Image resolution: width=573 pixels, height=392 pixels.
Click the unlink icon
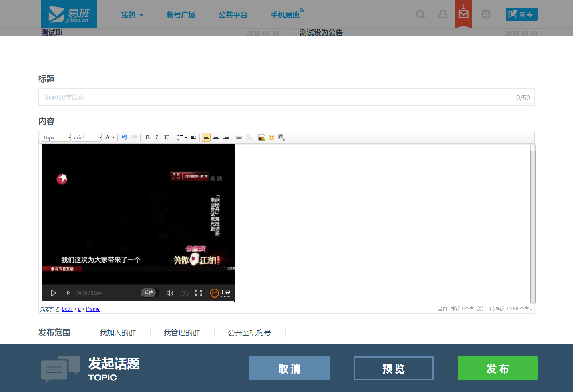point(249,137)
